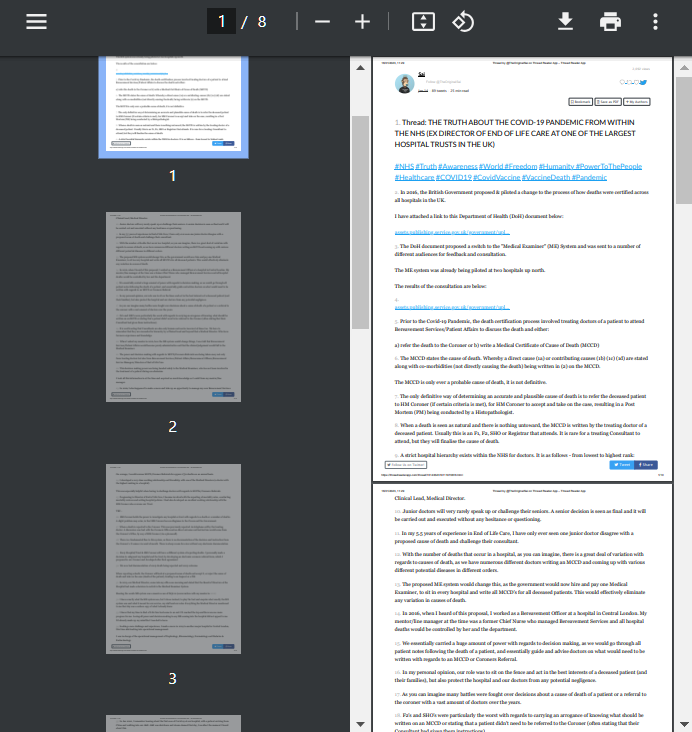Download the PDF using the download icon
This screenshot has height=732, width=692.
pos(565,21)
